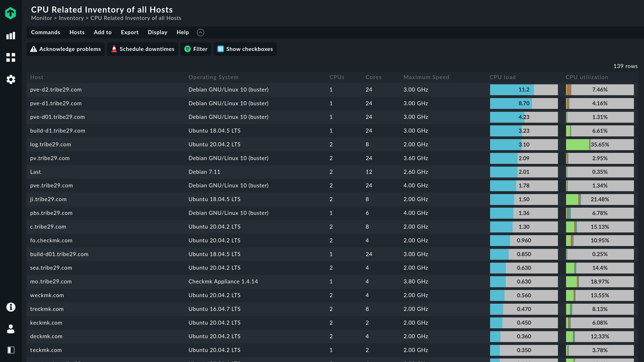Open the Add to menu

click(103, 33)
